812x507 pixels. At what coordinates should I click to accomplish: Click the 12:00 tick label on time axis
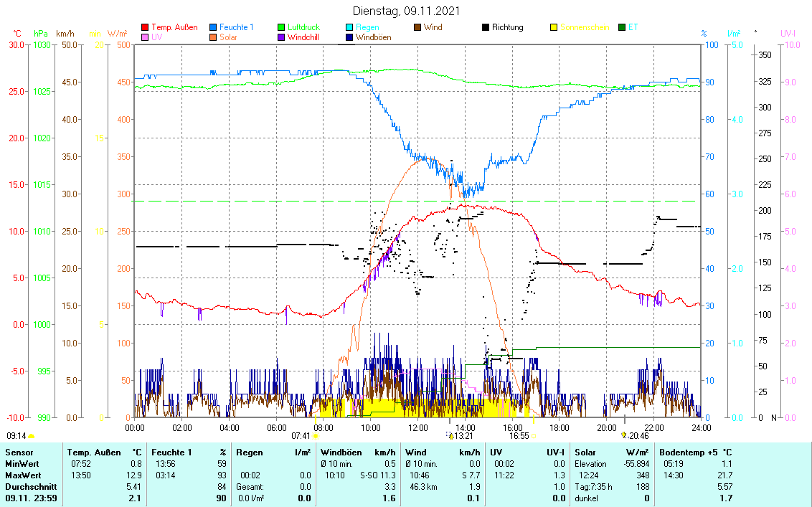(x=418, y=428)
